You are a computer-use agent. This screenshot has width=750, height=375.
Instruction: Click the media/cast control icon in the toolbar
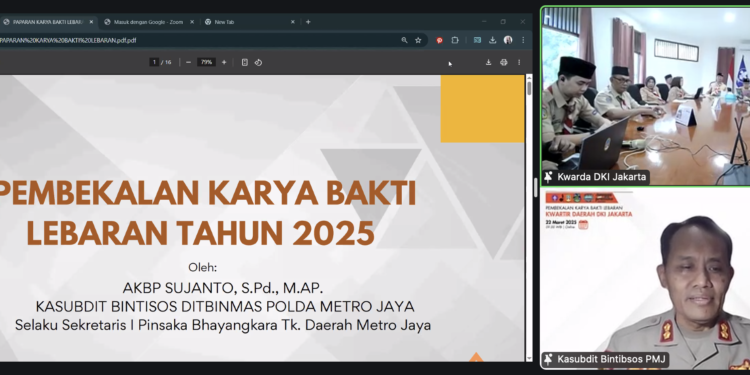pos(477,40)
